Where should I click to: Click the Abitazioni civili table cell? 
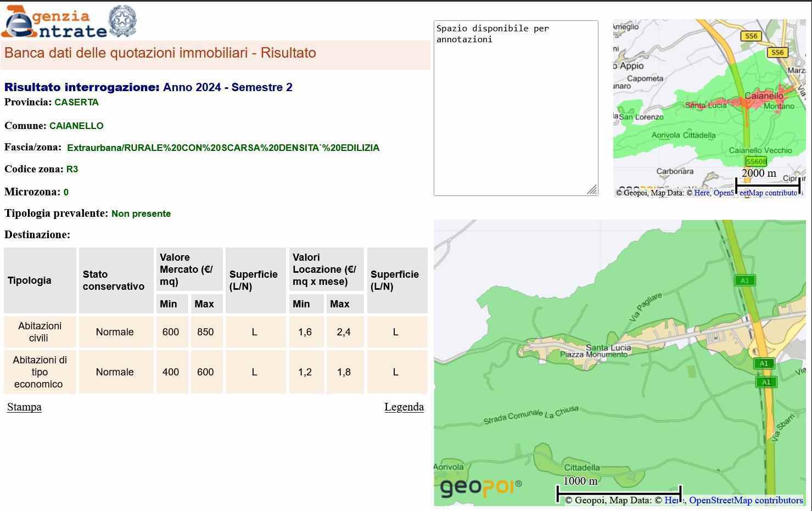point(40,332)
